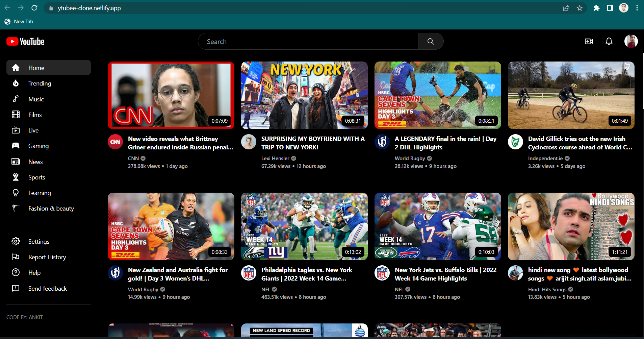Click the Help question mark icon

point(16,272)
